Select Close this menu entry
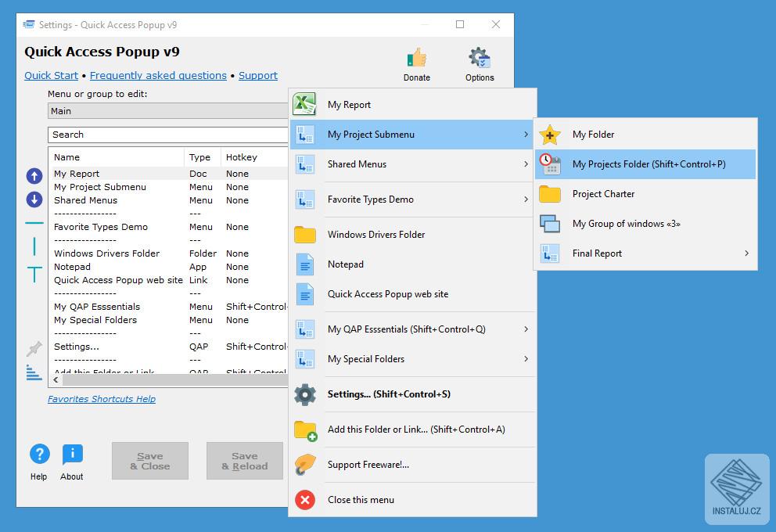 413,500
